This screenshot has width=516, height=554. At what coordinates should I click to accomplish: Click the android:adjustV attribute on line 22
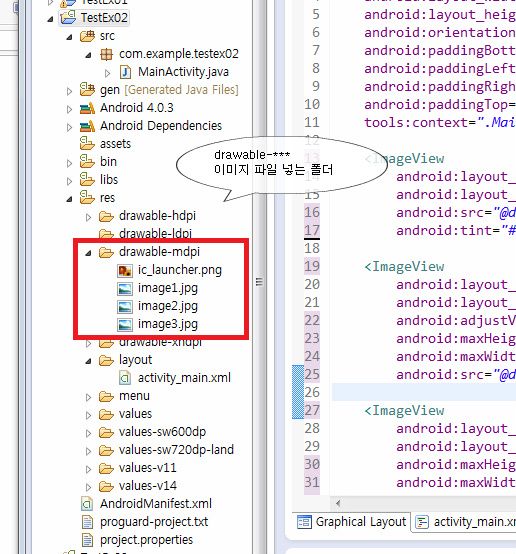point(456,321)
